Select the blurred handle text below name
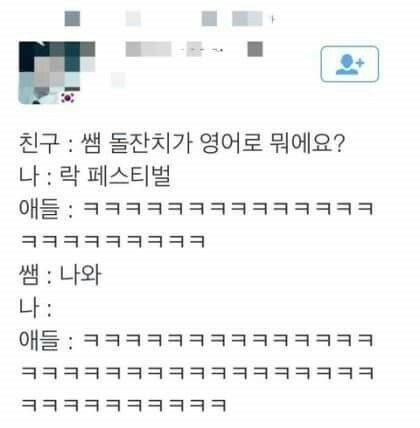Image resolution: width=420 pixels, height=428 pixels. coord(118,80)
